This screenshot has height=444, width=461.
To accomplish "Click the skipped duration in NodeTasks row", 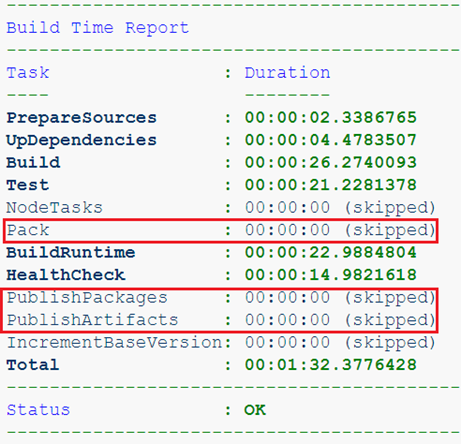I will coord(340,208).
